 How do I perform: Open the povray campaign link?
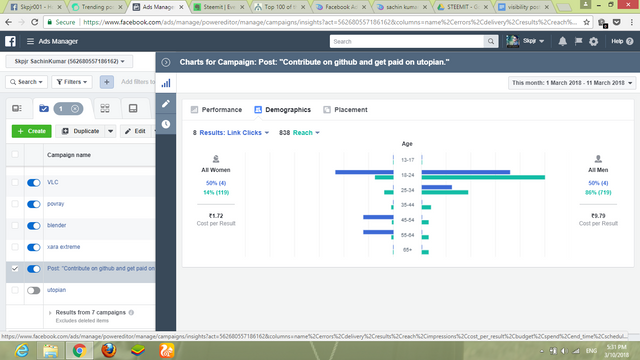[56, 204]
